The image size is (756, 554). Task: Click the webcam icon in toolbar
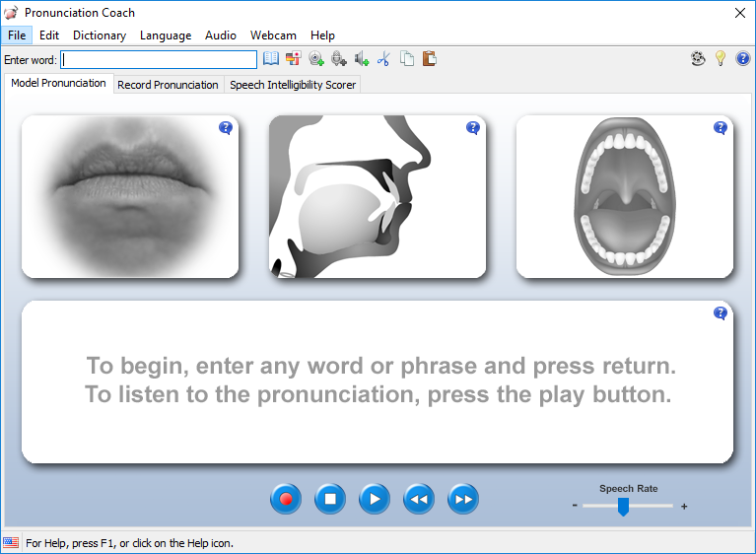pyautogui.click(x=316, y=59)
